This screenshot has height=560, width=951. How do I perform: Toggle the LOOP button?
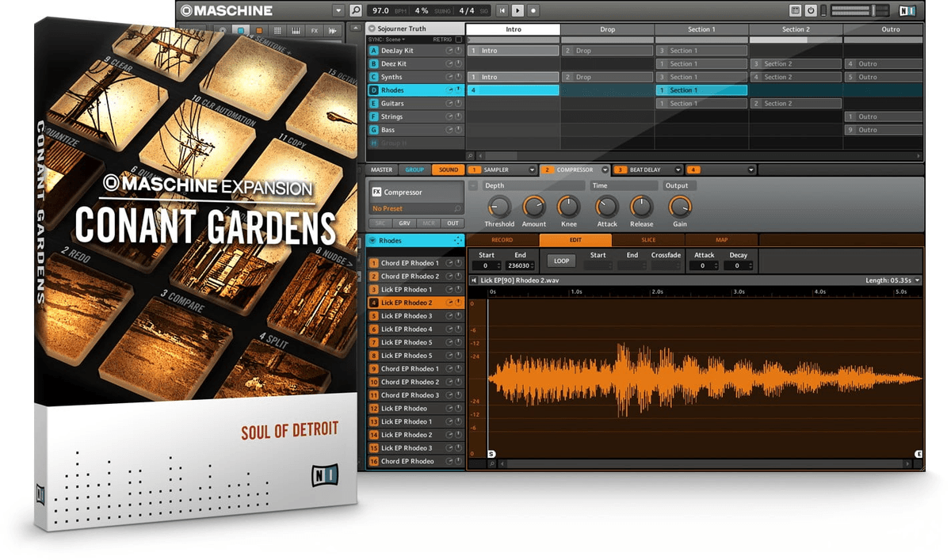561,261
